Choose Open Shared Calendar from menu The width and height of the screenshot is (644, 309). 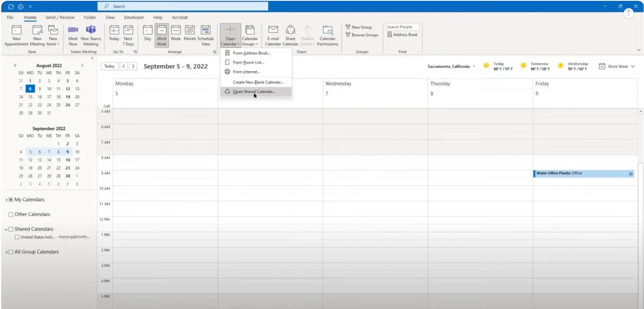pyautogui.click(x=254, y=92)
